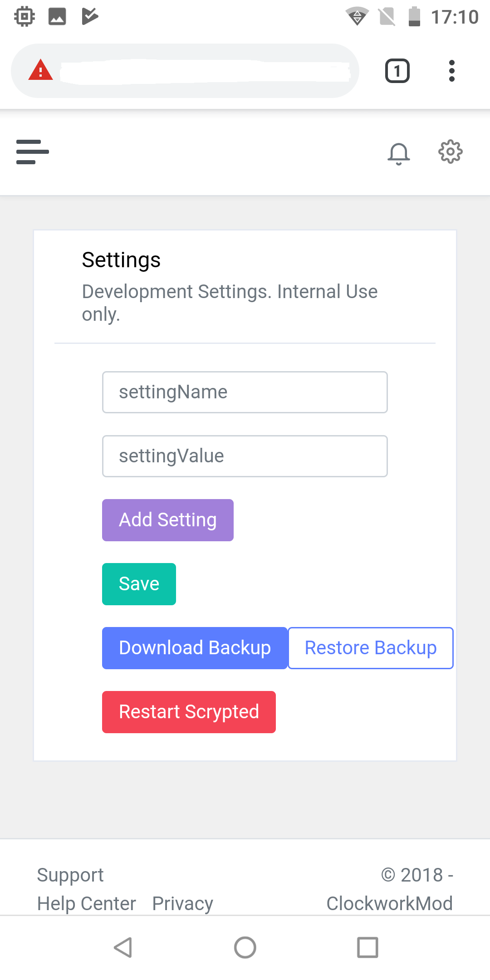490x980 pixels.
Task: Open the Help Center link
Action: (87, 903)
